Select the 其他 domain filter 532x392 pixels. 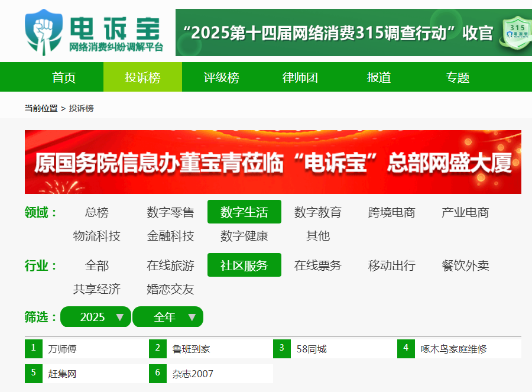coord(318,235)
